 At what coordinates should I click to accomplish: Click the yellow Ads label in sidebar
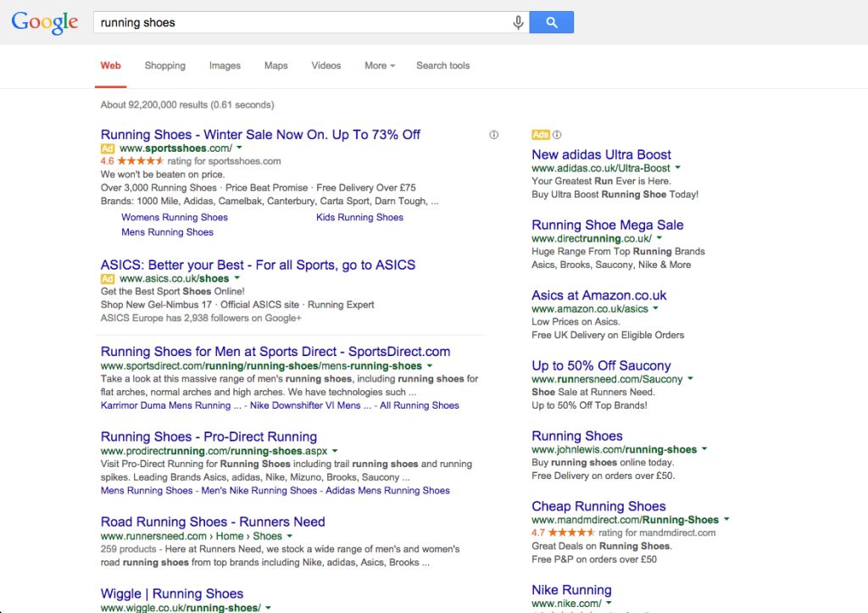[x=540, y=135]
